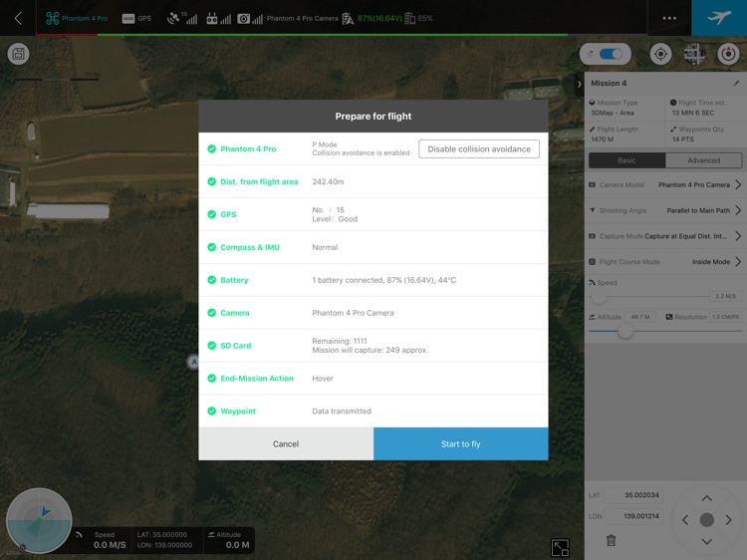The width and height of the screenshot is (747, 560).
Task: Expand the map to fullscreen
Action: coord(560,548)
